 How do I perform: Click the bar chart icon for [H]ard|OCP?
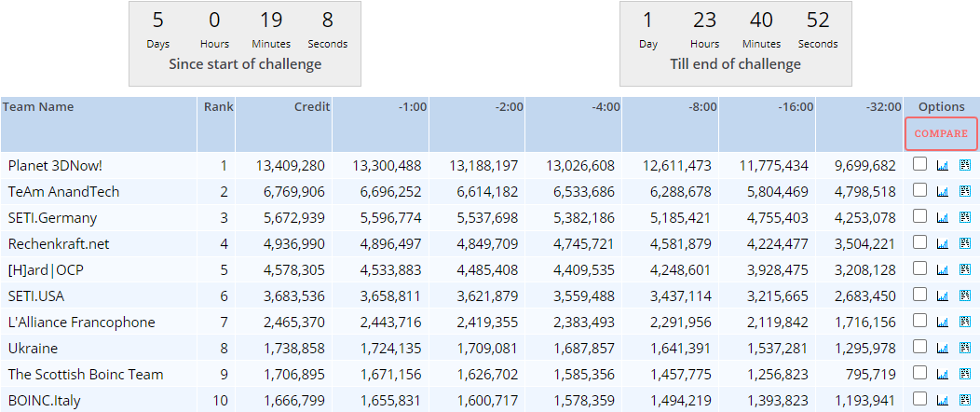[942, 269]
